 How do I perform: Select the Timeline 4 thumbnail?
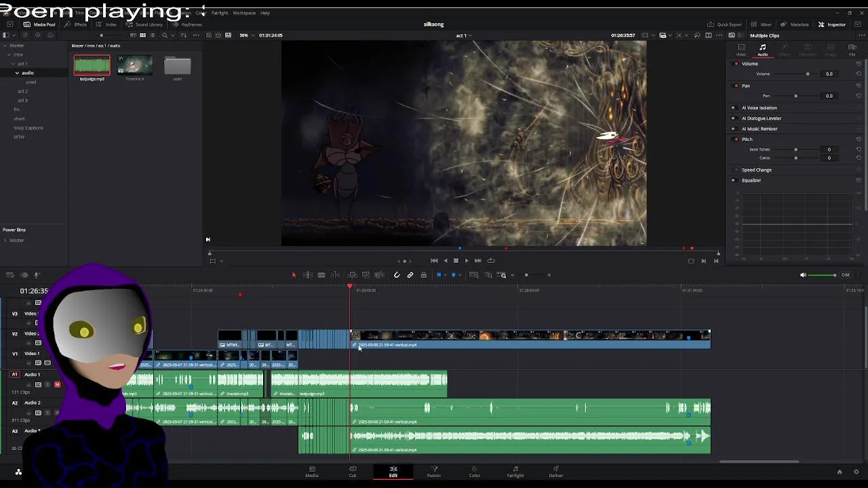click(134, 66)
